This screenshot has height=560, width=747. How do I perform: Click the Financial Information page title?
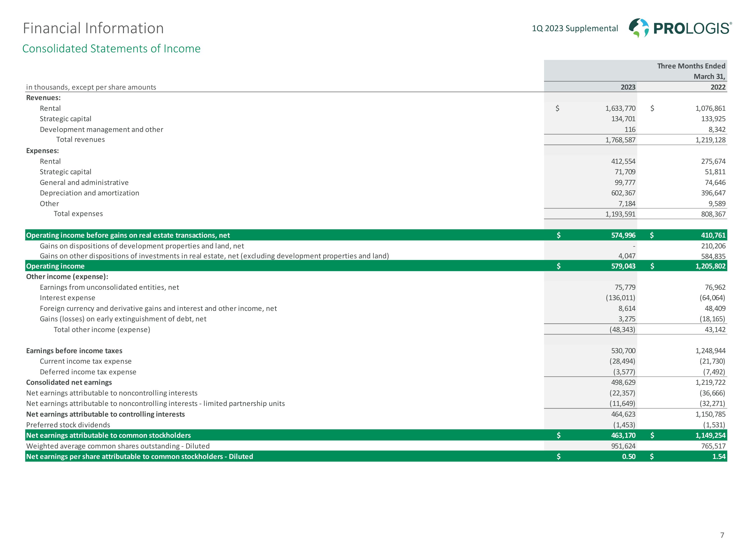[x=93, y=28]
